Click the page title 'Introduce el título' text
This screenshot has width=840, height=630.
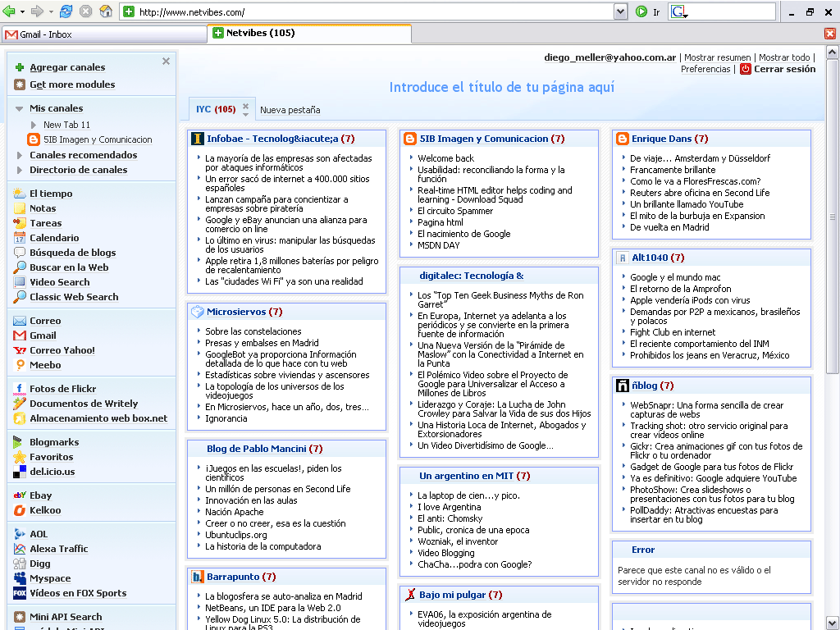pos(501,87)
